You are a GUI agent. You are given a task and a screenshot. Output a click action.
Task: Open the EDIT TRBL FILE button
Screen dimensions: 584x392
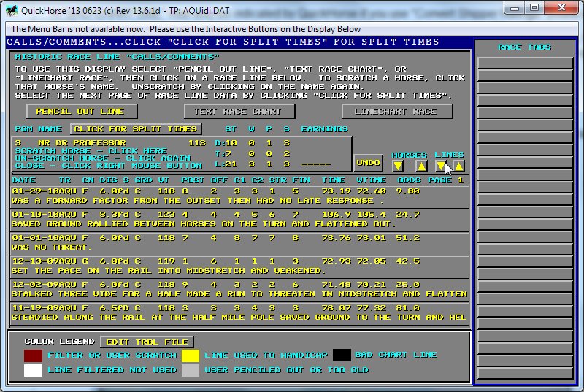click(147, 342)
